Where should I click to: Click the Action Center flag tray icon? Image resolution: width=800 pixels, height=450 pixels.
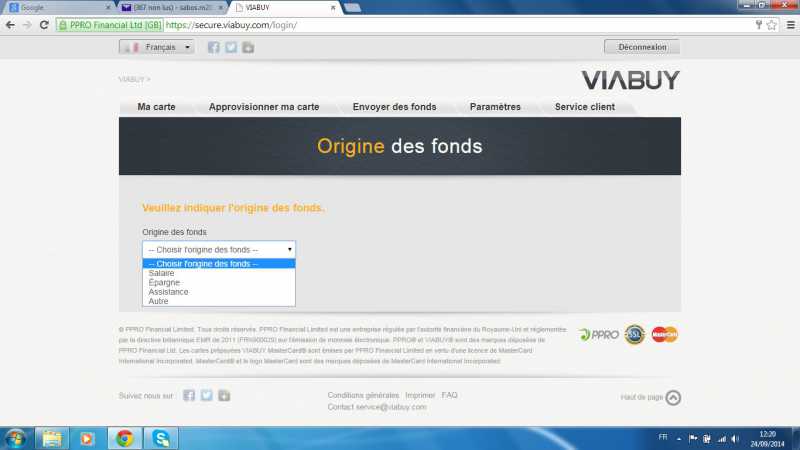pyautogui.click(x=693, y=439)
